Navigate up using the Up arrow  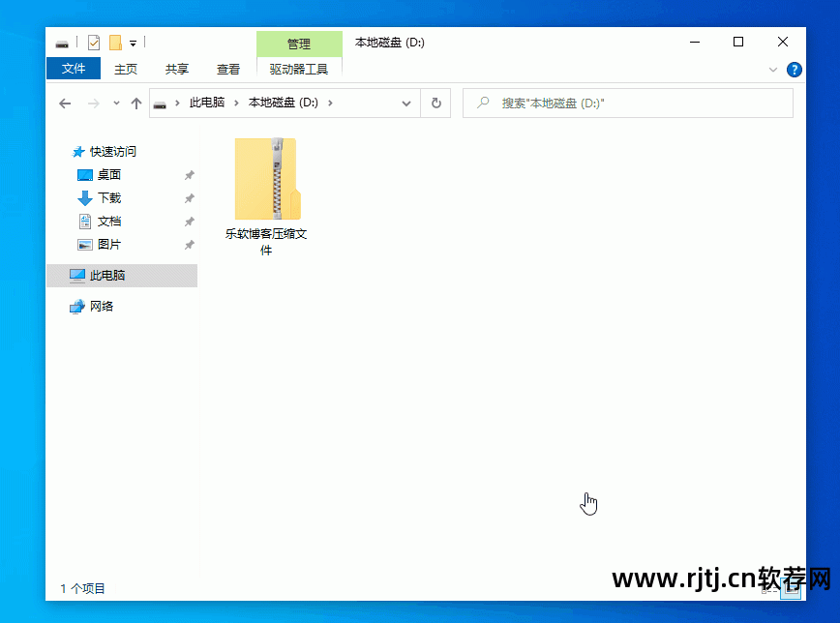tap(136, 103)
